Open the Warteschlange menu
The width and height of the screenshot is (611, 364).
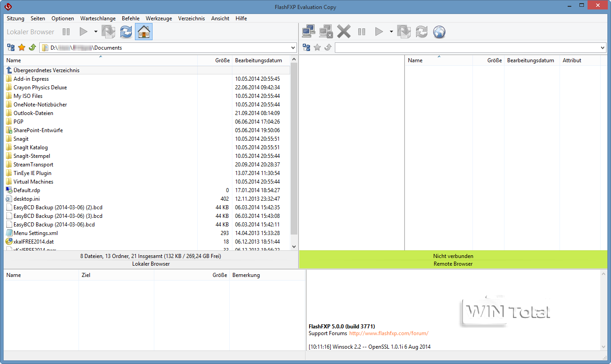click(x=98, y=18)
